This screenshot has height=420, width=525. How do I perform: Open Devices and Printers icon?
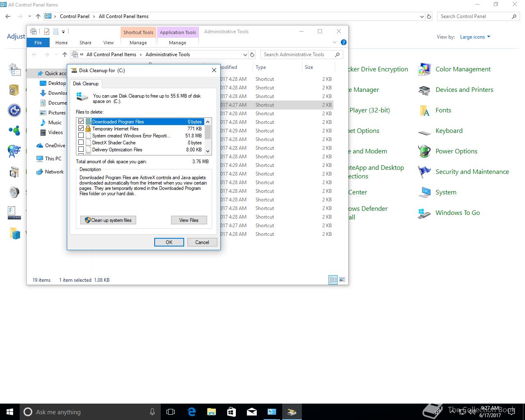456,90
